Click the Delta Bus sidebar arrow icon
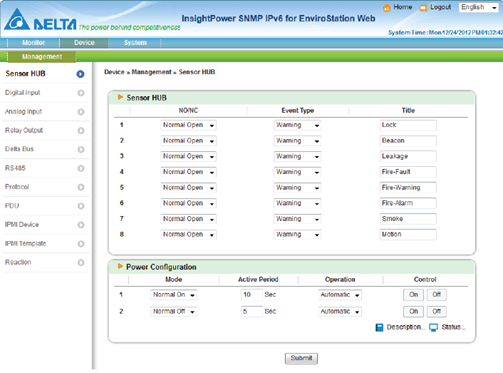 coord(81,150)
